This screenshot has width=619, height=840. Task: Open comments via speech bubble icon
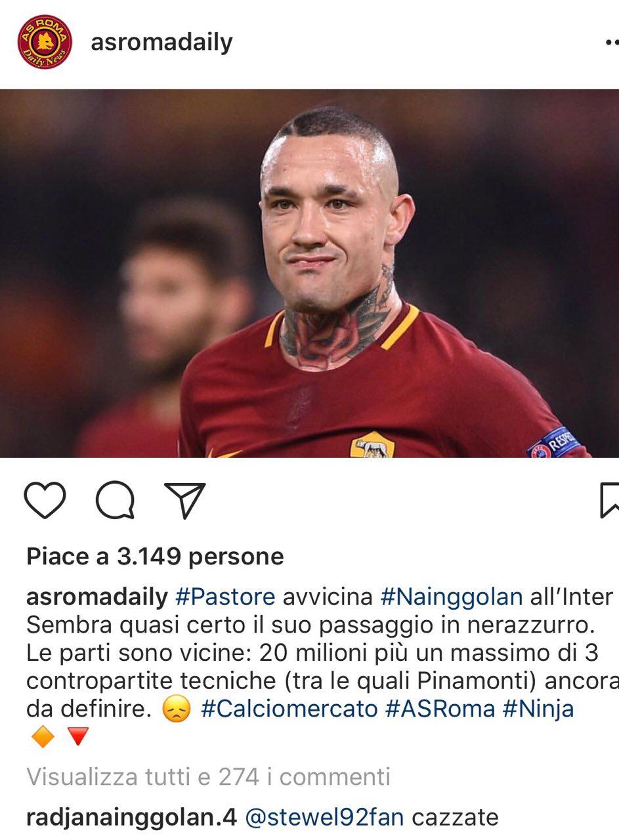coord(116,502)
